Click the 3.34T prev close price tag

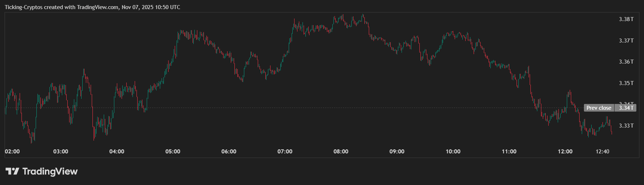[x=626, y=108]
